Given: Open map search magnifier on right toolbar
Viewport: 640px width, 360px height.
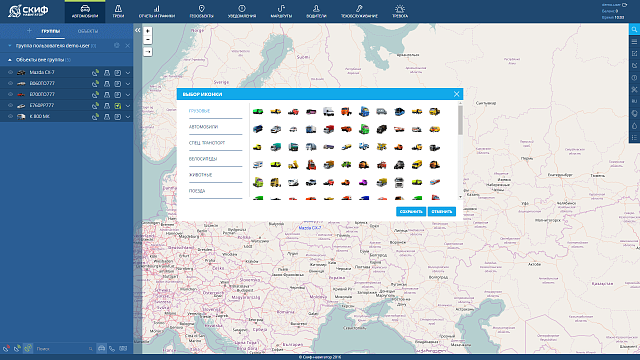Looking at the screenshot, I should [634, 29].
